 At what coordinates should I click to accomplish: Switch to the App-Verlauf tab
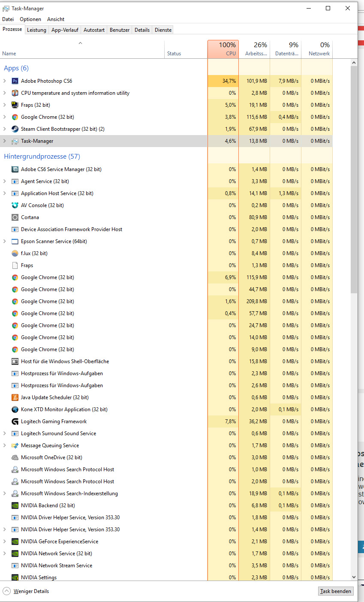coord(65,30)
